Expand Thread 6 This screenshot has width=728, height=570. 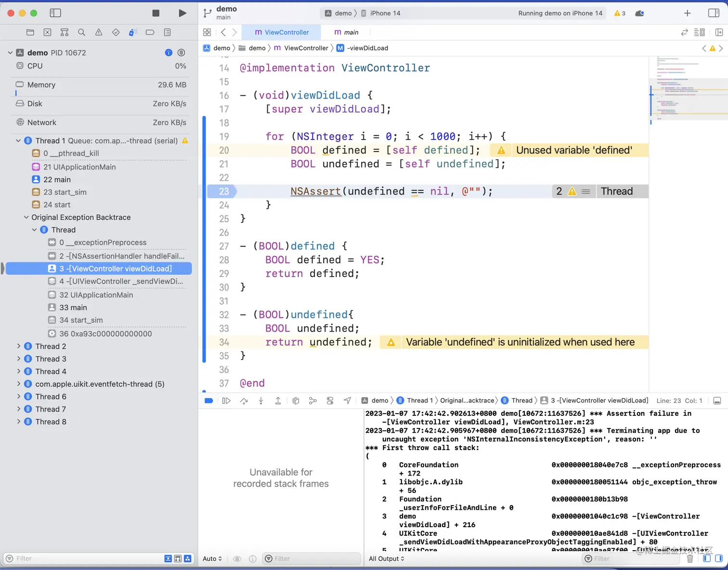tap(18, 396)
